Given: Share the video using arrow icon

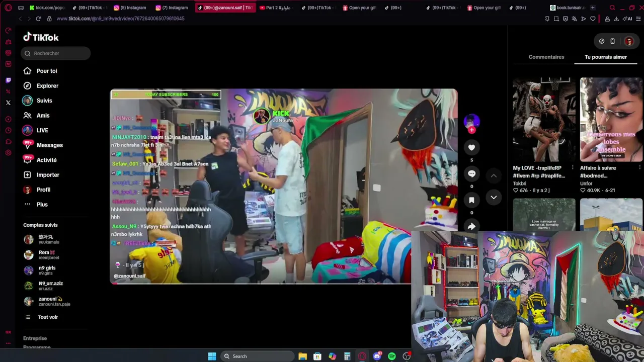Looking at the screenshot, I should coord(471,226).
